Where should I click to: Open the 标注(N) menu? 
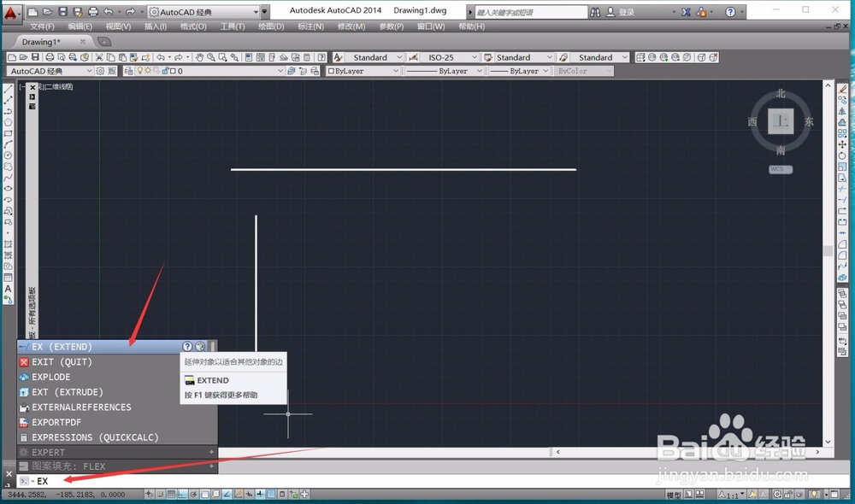coord(311,26)
